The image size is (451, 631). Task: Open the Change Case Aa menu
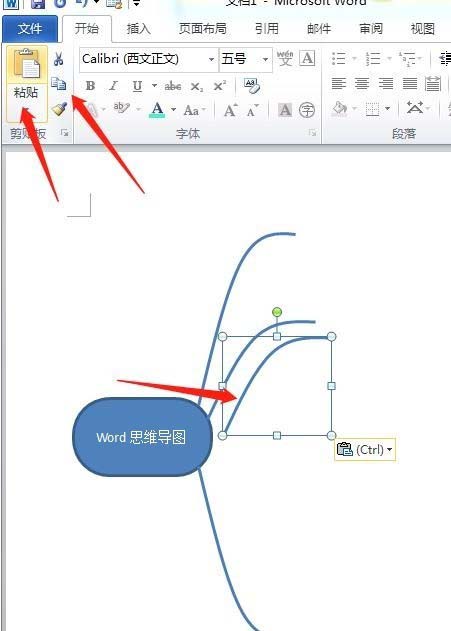coord(194,110)
